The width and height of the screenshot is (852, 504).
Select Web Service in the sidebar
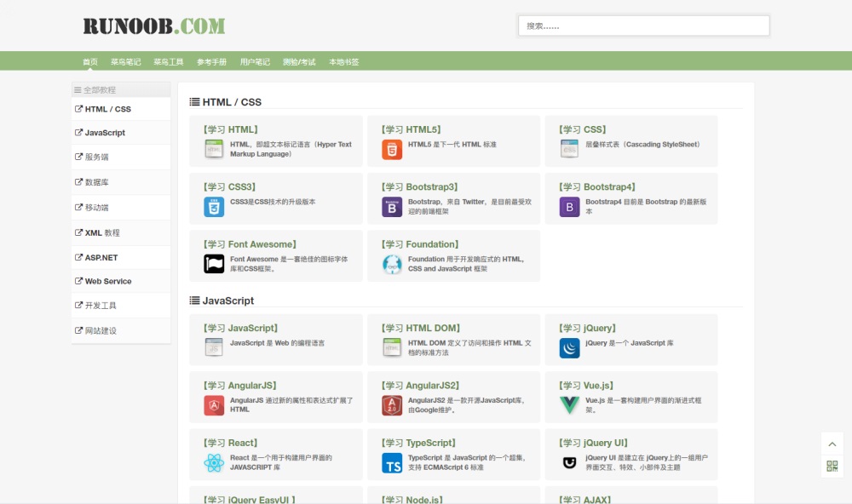coord(121,281)
